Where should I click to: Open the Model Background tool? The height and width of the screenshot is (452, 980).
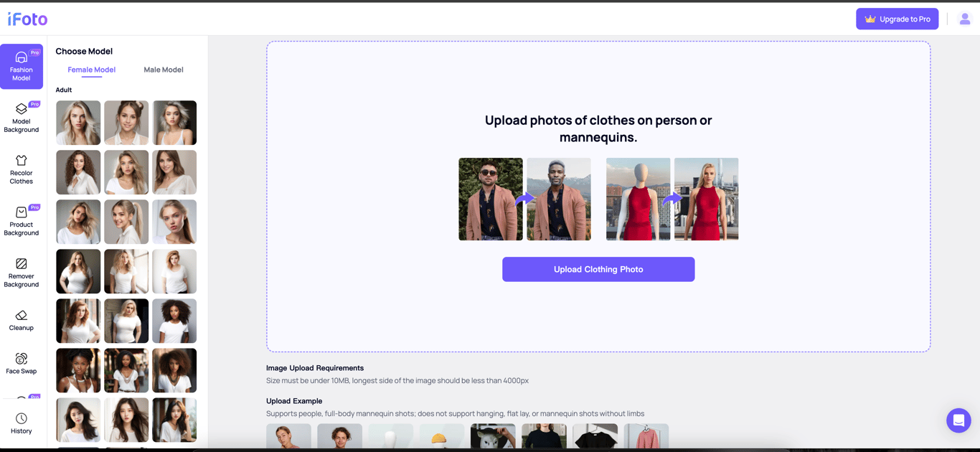pos(22,118)
